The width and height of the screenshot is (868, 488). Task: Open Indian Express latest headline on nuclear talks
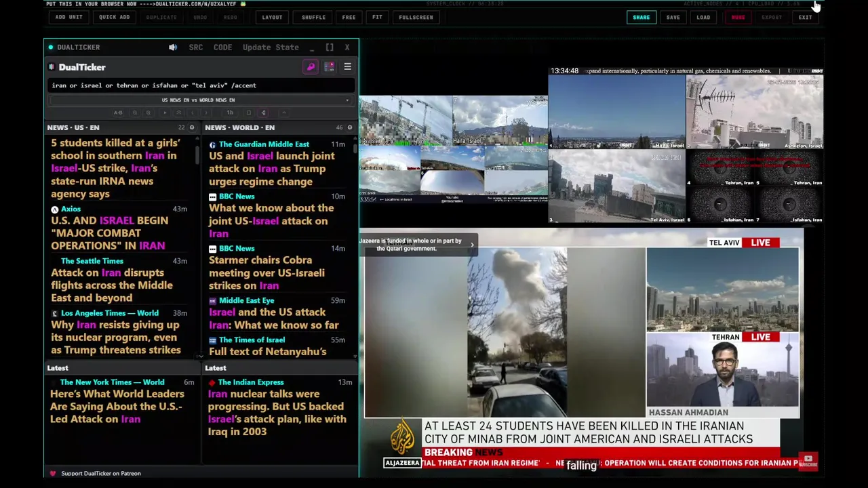[277, 413]
